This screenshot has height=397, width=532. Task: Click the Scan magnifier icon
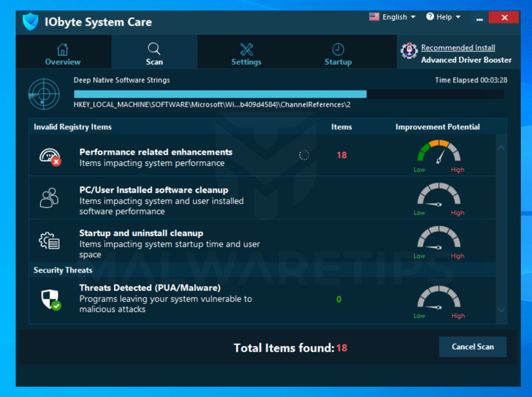point(154,49)
